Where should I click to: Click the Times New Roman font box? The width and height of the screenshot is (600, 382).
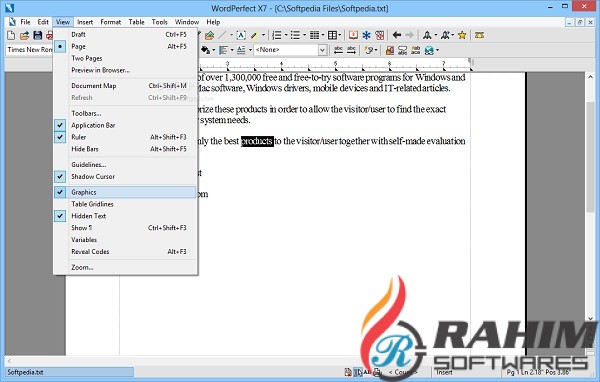pyautogui.click(x=29, y=50)
